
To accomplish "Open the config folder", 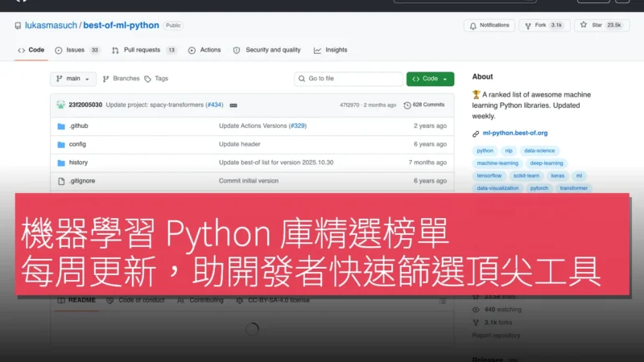I will (x=77, y=145).
